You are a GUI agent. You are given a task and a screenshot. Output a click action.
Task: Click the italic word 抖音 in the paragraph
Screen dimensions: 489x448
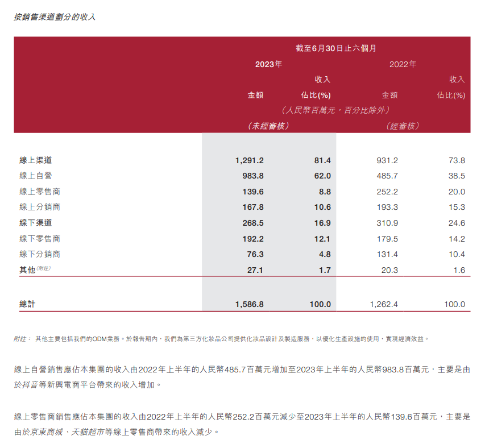pyautogui.click(x=31, y=385)
